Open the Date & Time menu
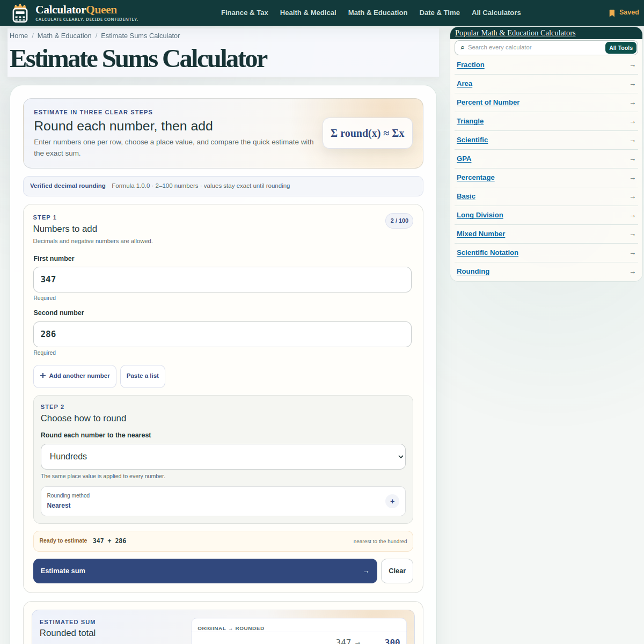Screen dimensions: 644x644 click(440, 13)
